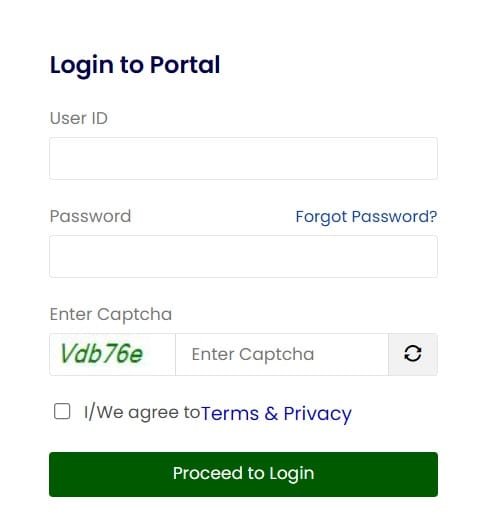Click inside the Enter Captcha text box
Image resolution: width=480 pixels, height=514 pixels.
[282, 354]
